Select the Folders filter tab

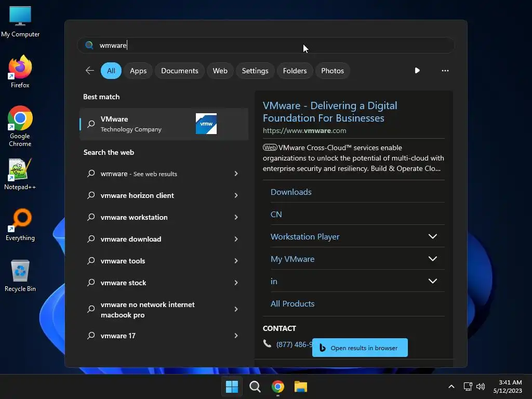coord(295,71)
